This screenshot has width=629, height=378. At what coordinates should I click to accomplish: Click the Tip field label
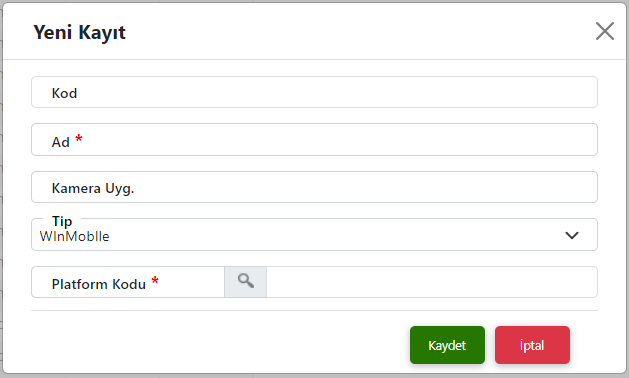[62, 221]
